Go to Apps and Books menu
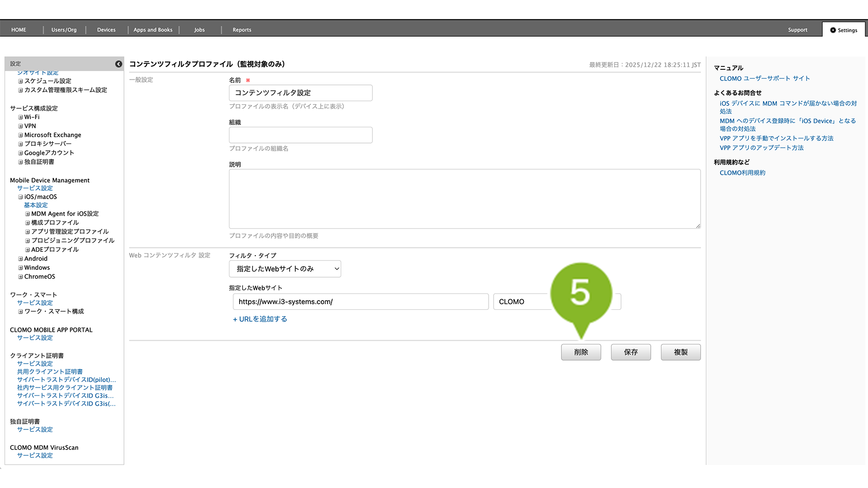 click(153, 30)
